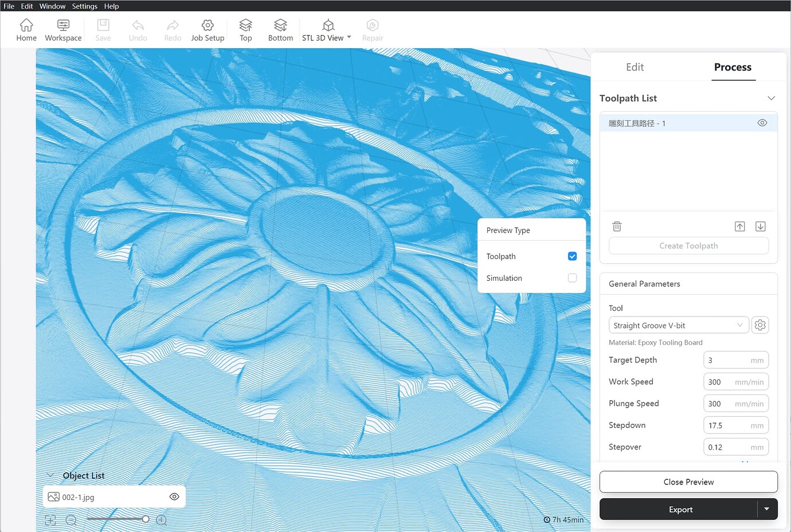
Task: Switch to the Top view
Action: point(245,29)
